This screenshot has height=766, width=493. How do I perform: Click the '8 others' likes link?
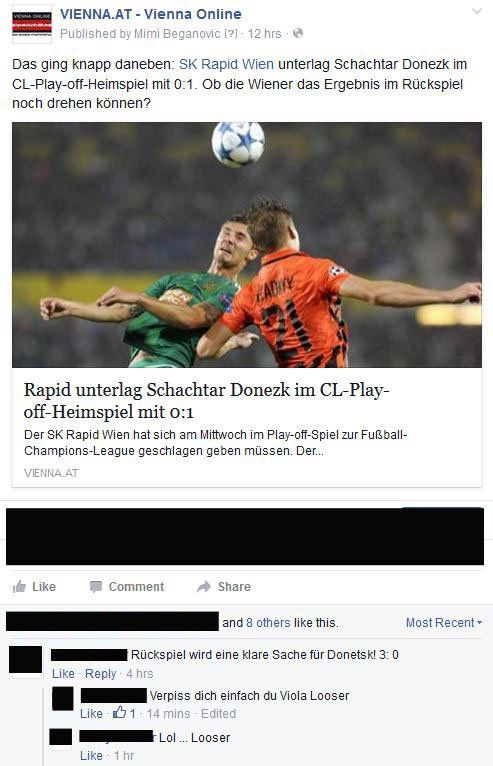[268, 622]
